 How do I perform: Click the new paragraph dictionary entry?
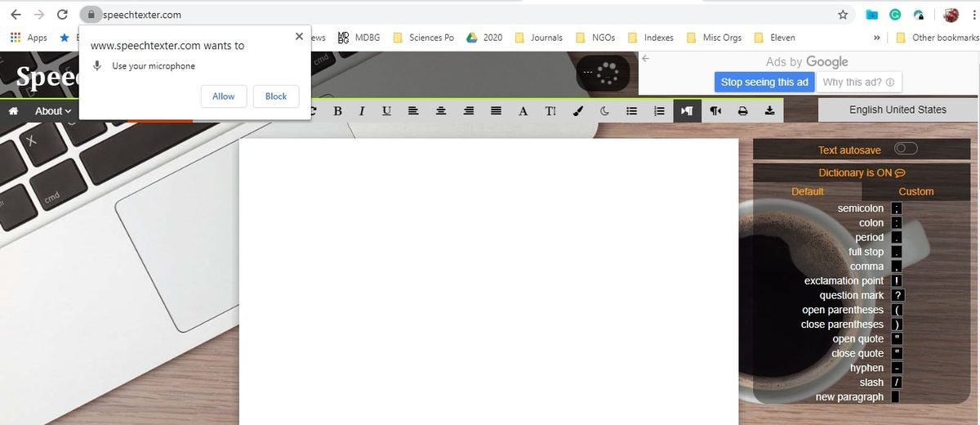pos(857,396)
